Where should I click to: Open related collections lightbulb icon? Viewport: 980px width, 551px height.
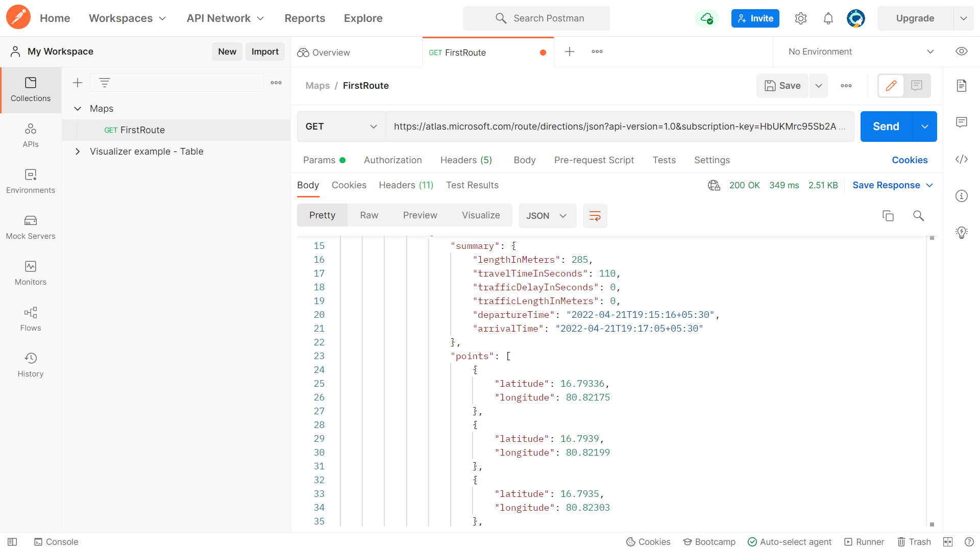tap(962, 233)
